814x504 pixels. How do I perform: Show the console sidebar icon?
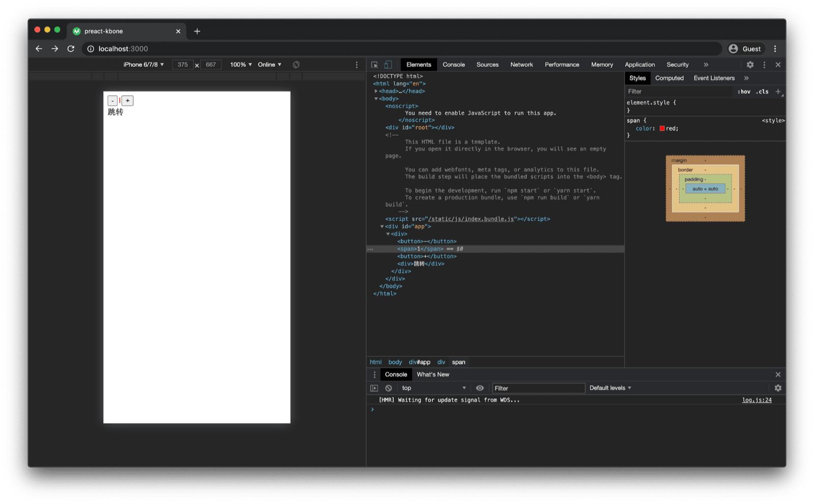pyautogui.click(x=374, y=388)
